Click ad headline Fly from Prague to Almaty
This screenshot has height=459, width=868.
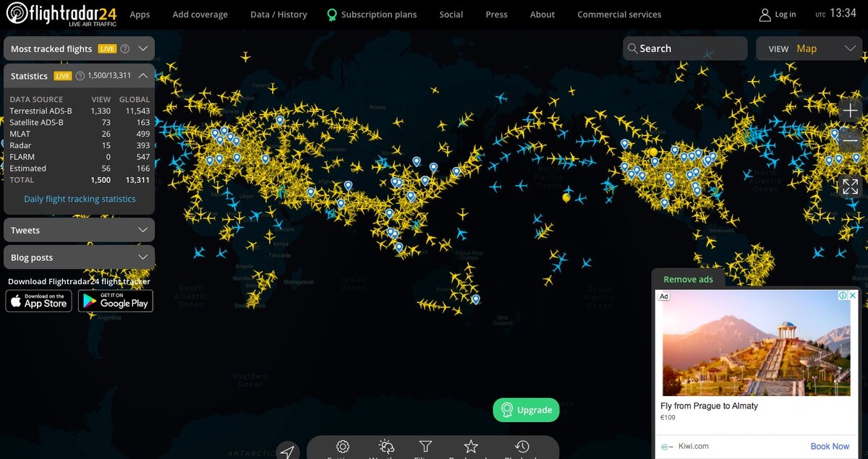point(710,406)
